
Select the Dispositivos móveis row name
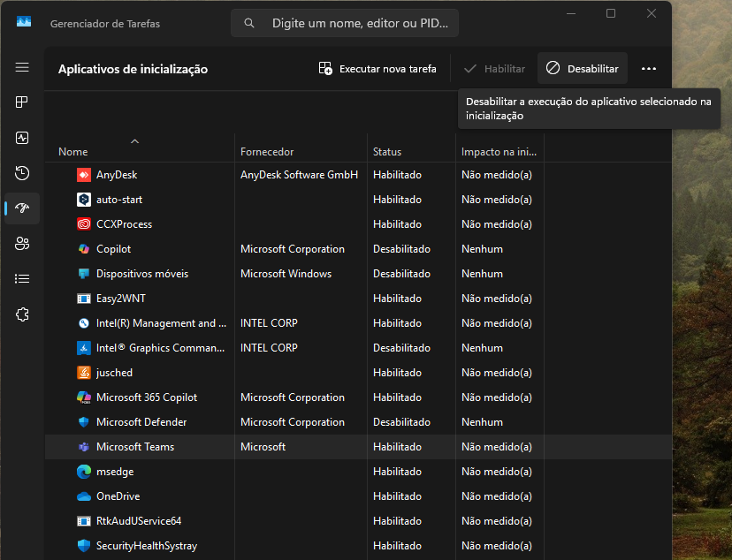tap(142, 274)
